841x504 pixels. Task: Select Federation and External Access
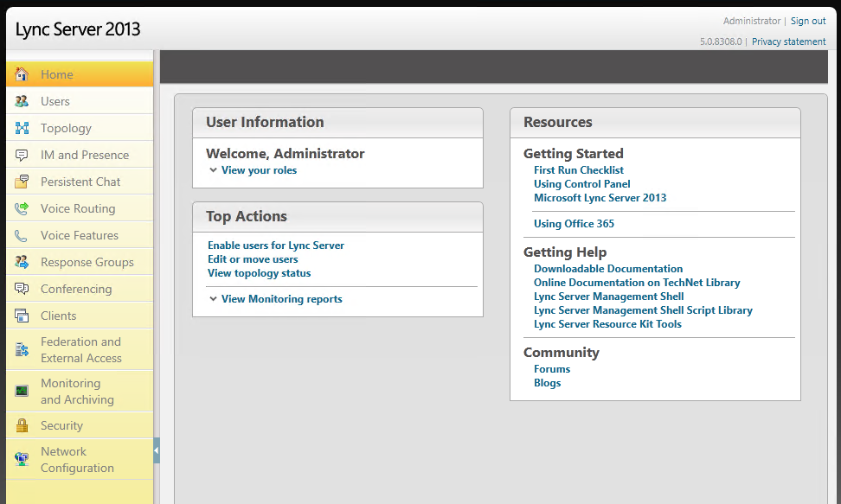coord(80,349)
